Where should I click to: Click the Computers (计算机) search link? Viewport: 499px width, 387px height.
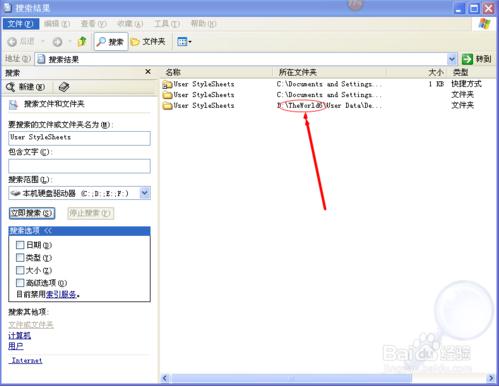[19, 335]
